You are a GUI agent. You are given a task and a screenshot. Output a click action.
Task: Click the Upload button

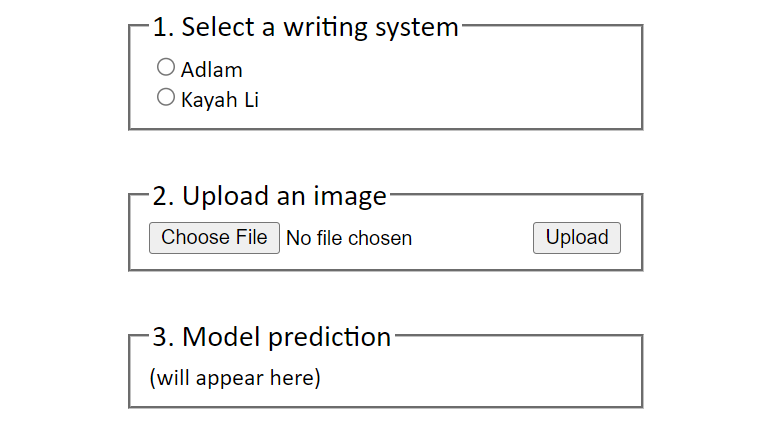point(577,238)
